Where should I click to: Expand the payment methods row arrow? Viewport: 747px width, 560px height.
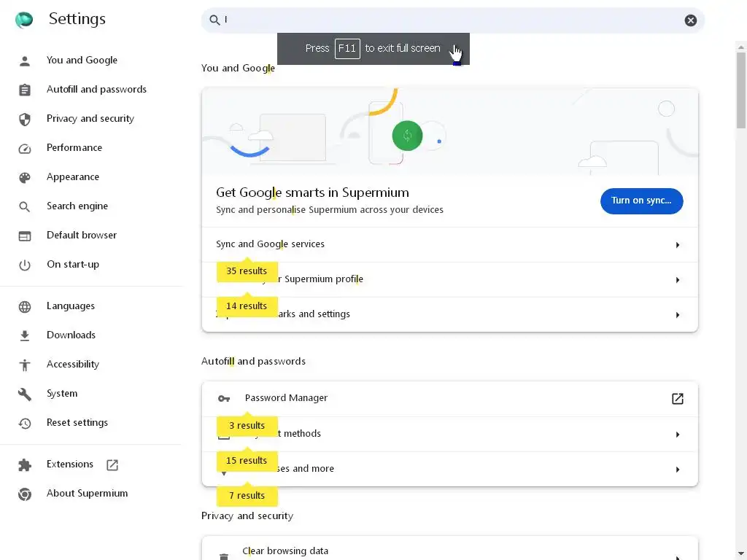(x=678, y=435)
